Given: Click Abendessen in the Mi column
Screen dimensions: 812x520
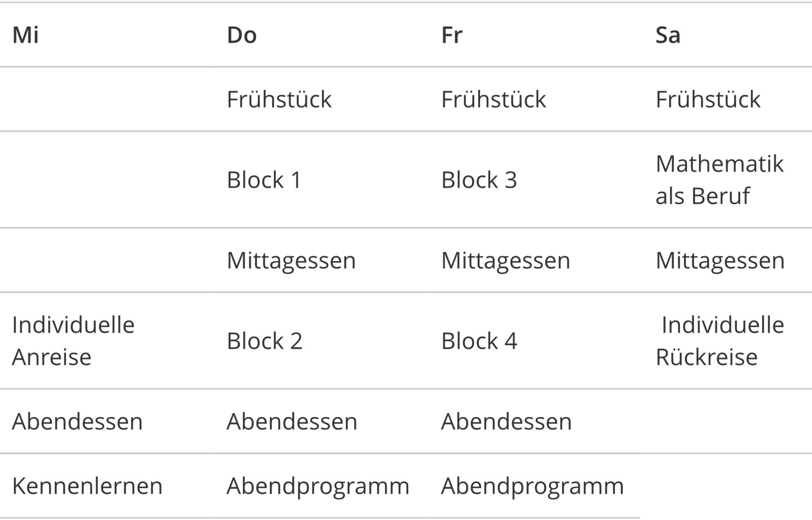Looking at the screenshot, I should 77,422.
